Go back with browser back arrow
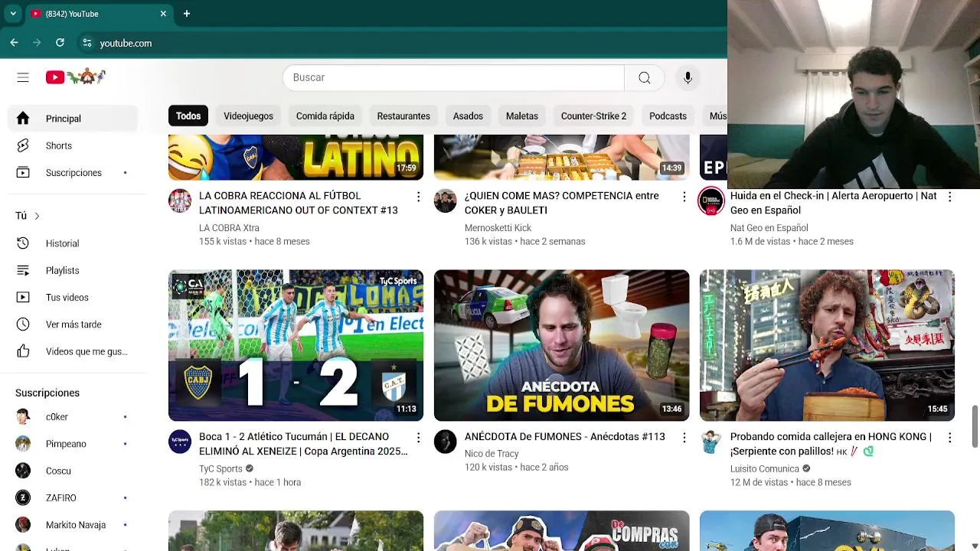 pyautogui.click(x=14, y=43)
